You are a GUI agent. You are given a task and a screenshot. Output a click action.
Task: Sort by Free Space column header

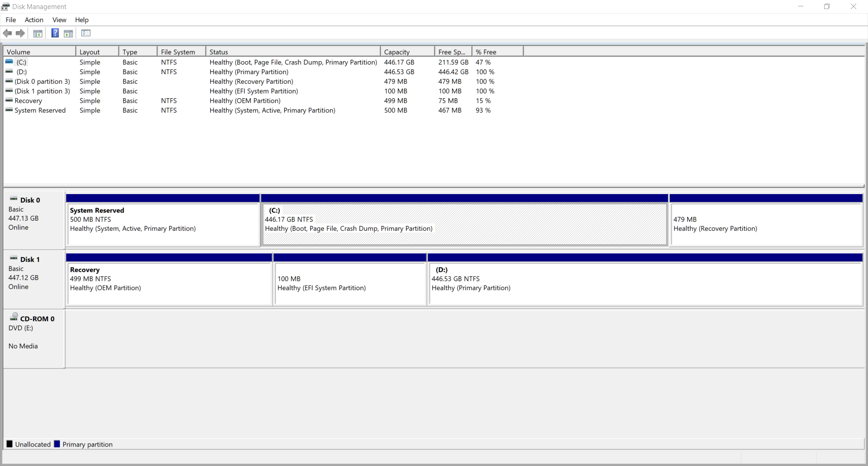tap(453, 52)
